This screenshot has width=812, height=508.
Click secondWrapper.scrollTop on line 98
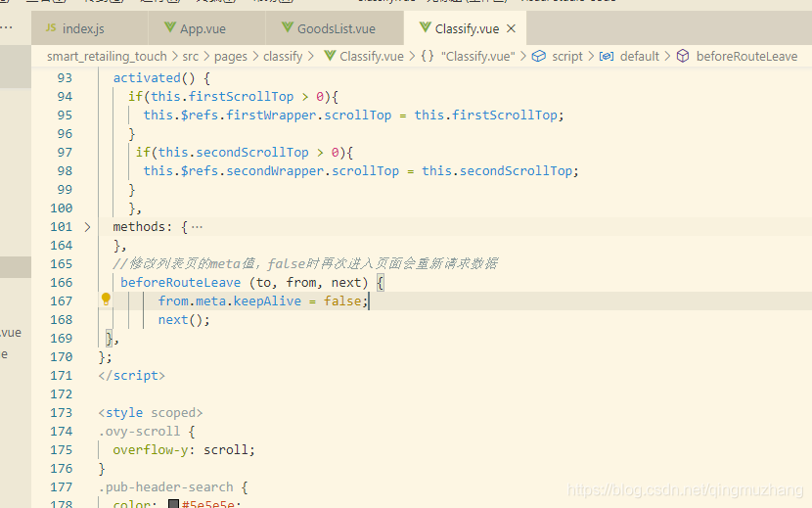click(x=313, y=171)
